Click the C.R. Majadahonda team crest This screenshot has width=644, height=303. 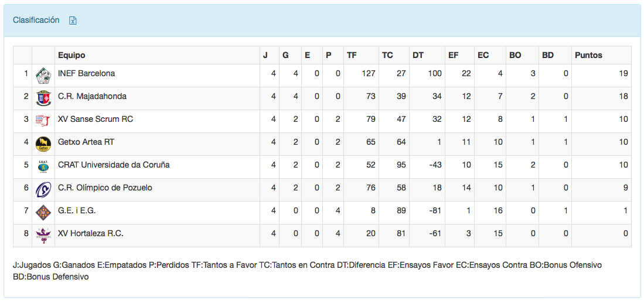pyautogui.click(x=43, y=98)
